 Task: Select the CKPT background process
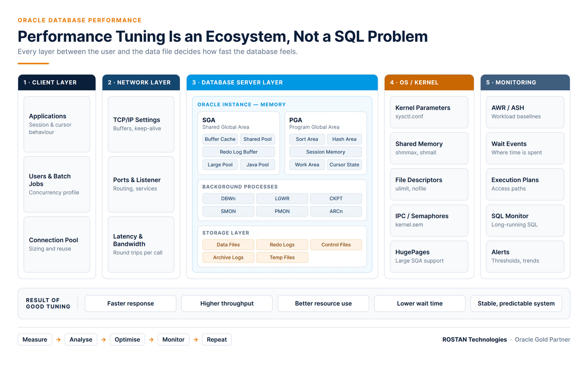point(336,198)
